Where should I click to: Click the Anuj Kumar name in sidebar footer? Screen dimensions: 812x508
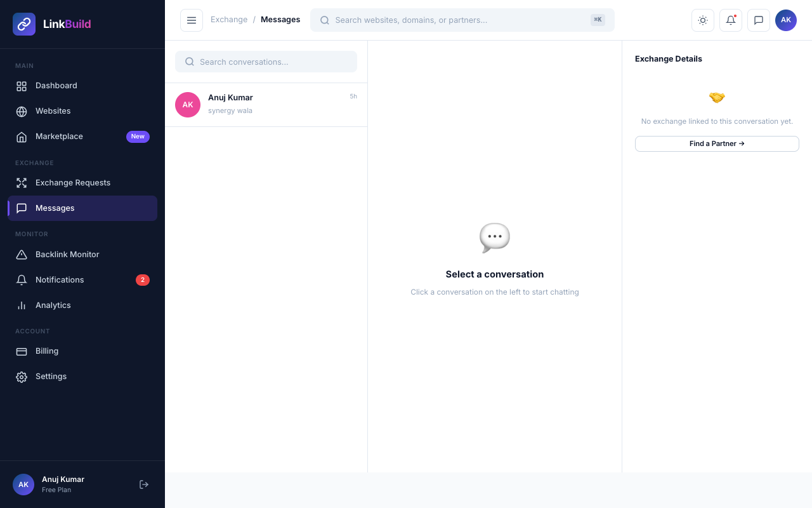click(63, 479)
